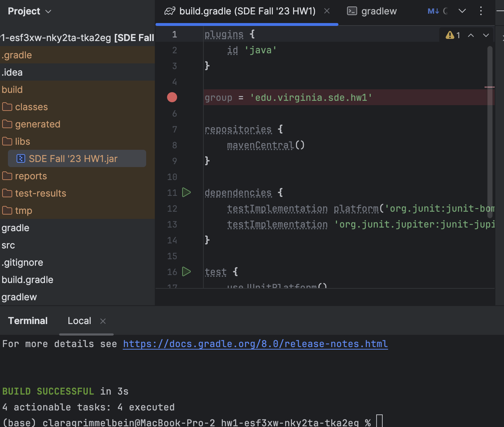
Task: Run the test block gutter icon on line 16
Action: pyautogui.click(x=186, y=272)
